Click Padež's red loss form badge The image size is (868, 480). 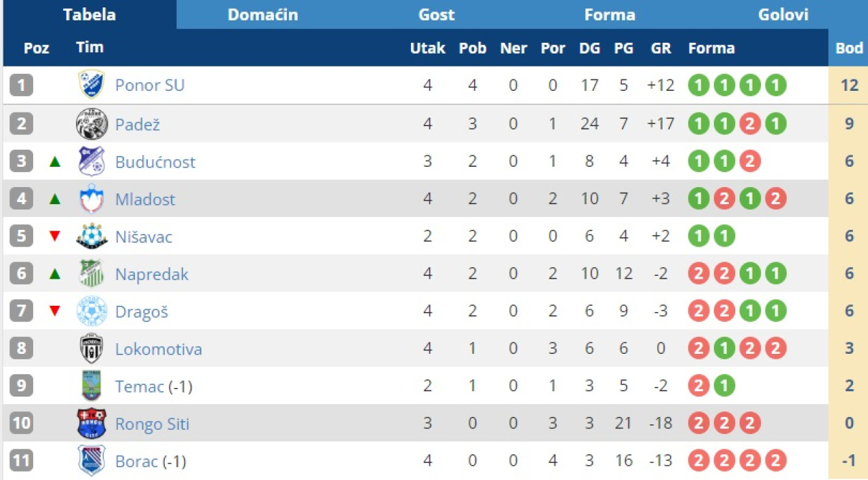click(x=750, y=124)
